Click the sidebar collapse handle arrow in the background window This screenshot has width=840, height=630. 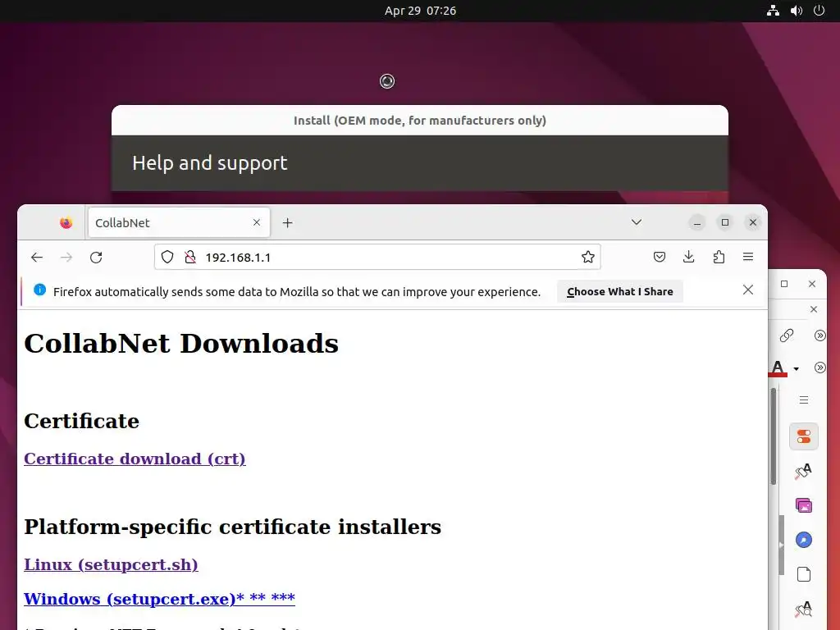pos(781,545)
